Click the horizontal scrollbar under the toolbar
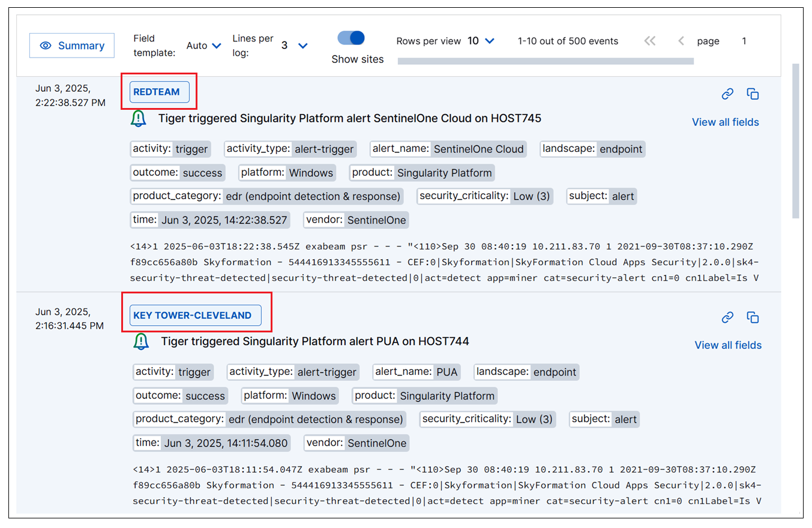Image resolution: width=812 pixels, height=528 pixels. (546, 61)
